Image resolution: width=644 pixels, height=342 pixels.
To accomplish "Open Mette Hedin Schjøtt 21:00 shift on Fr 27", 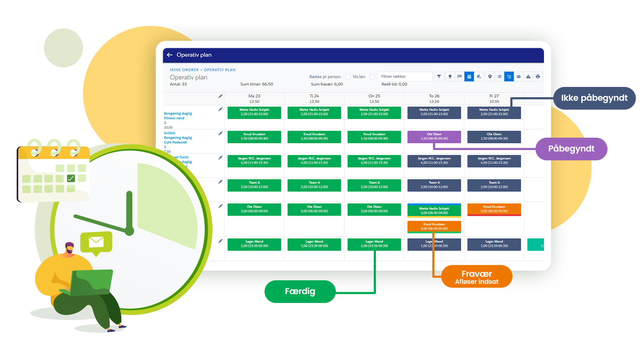I will (494, 113).
